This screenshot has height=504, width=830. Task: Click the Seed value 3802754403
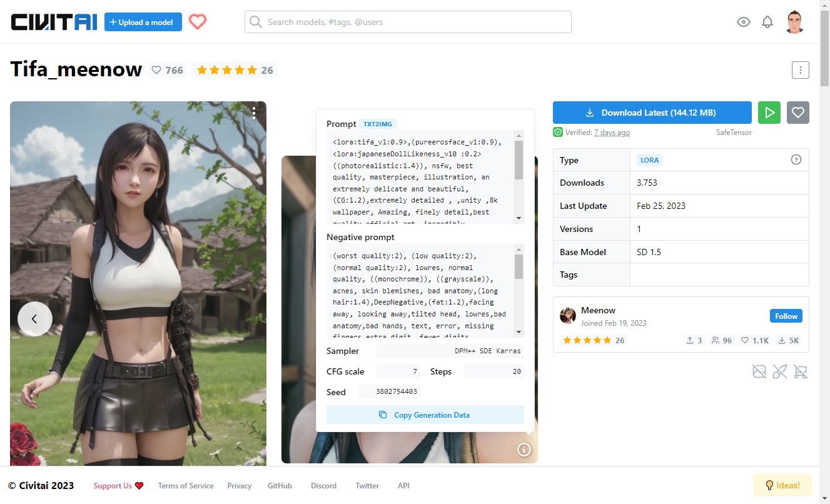coord(389,392)
